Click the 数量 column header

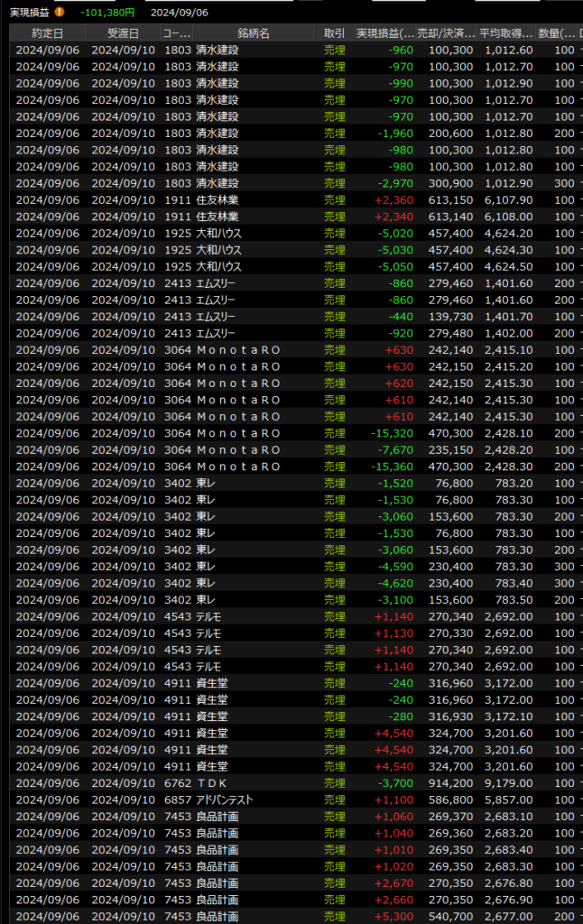click(555, 33)
